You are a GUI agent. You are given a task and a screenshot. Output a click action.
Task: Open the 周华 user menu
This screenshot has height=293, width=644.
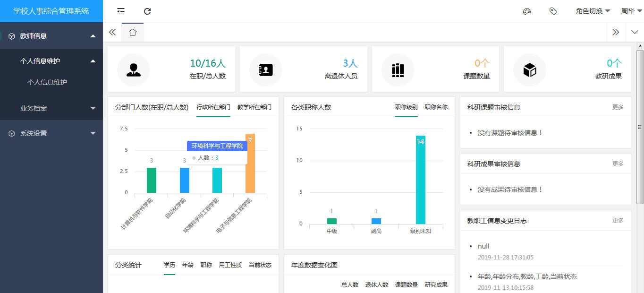[631, 11]
